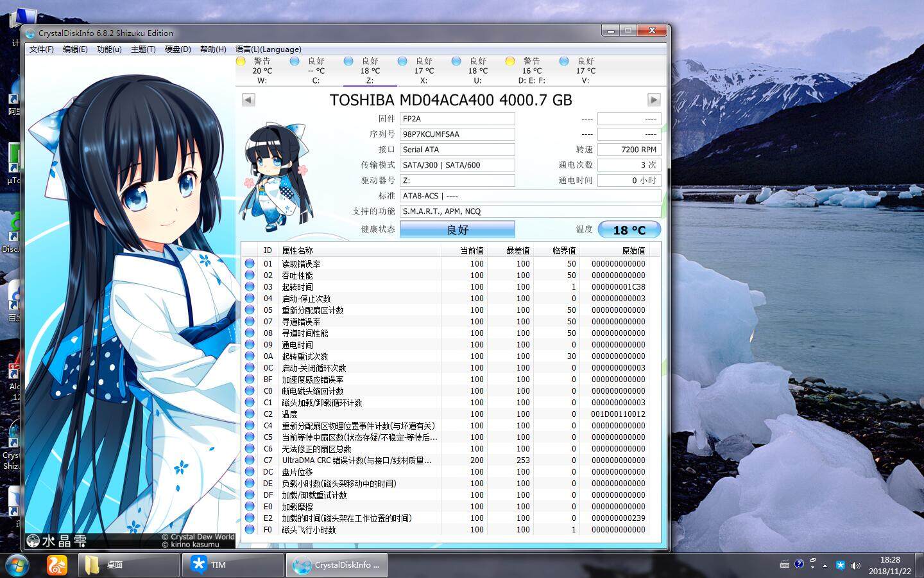Image resolution: width=924 pixels, height=578 pixels.
Task: Click the language bar help icon
Action: pyautogui.click(x=799, y=564)
